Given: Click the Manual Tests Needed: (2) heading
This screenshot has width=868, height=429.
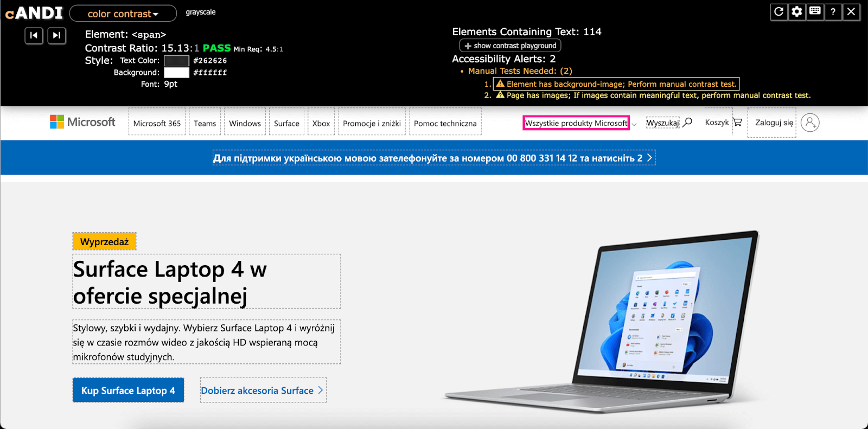Looking at the screenshot, I should click(x=520, y=71).
